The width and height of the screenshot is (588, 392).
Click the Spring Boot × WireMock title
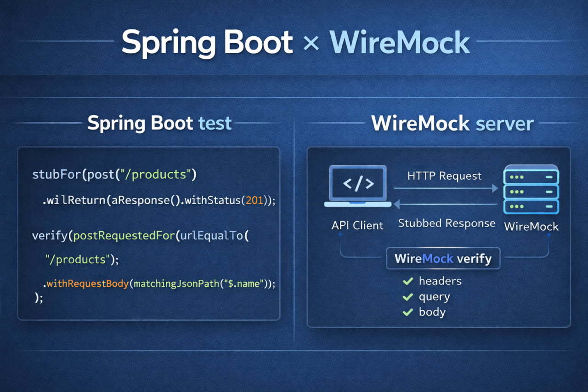coord(294,42)
